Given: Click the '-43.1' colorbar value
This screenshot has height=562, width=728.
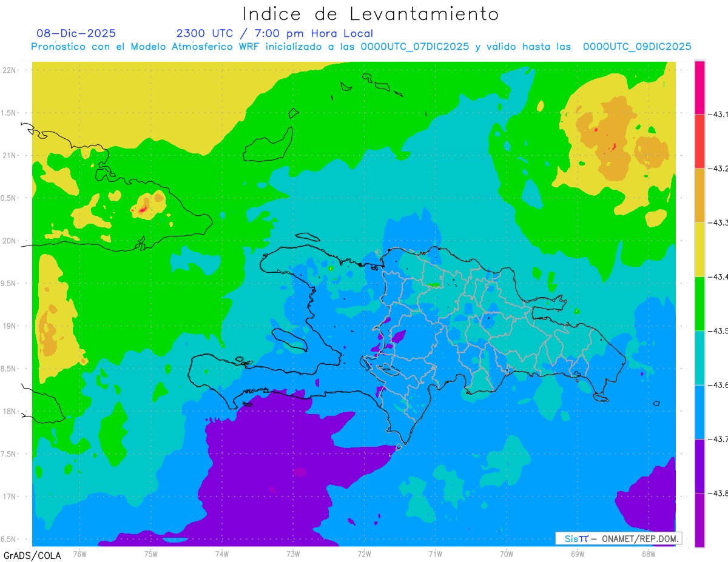Looking at the screenshot, I should pos(719,115).
